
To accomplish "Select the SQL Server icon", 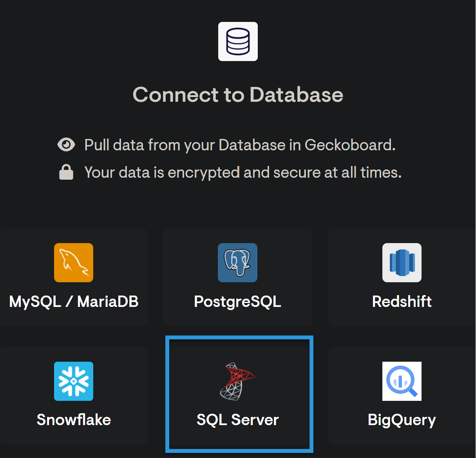I will point(237,381).
